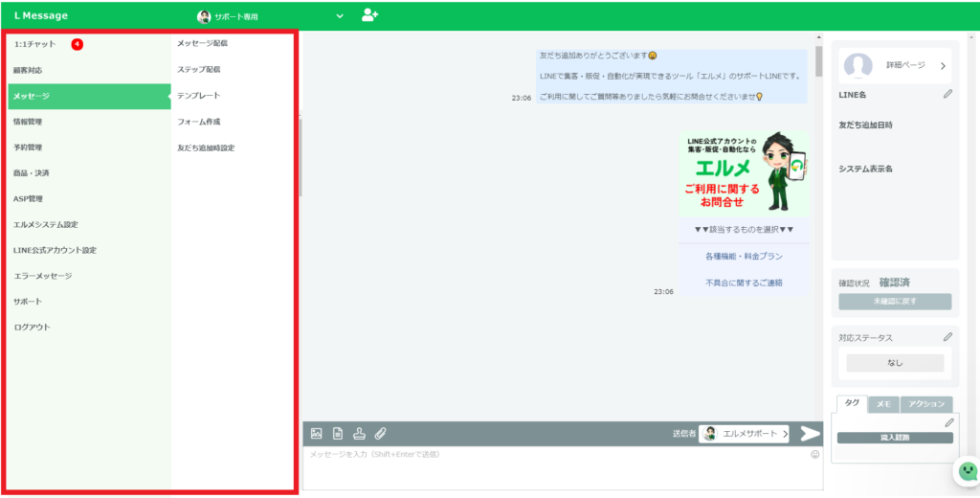Edit LINE名 with pencil icon

(x=948, y=95)
